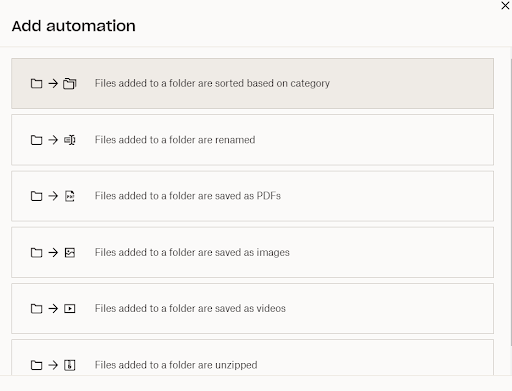
Task: Click the image file icon
Action: click(70, 253)
